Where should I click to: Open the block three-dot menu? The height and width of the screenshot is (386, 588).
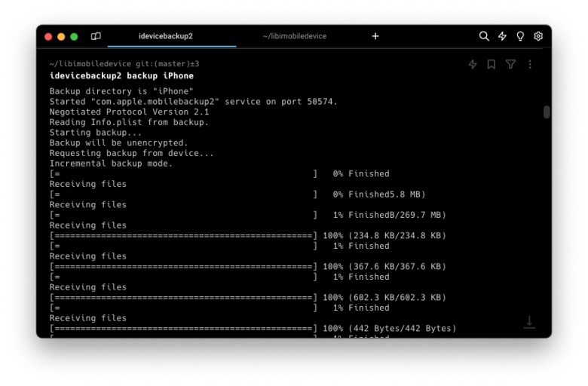coord(530,64)
